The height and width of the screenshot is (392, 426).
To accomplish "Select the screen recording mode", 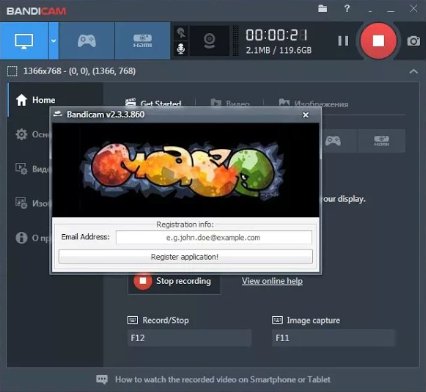I will [x=24, y=41].
